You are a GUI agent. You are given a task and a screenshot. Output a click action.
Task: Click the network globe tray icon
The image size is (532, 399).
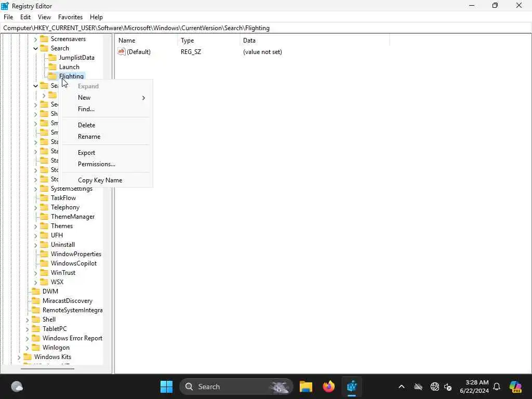(434, 387)
